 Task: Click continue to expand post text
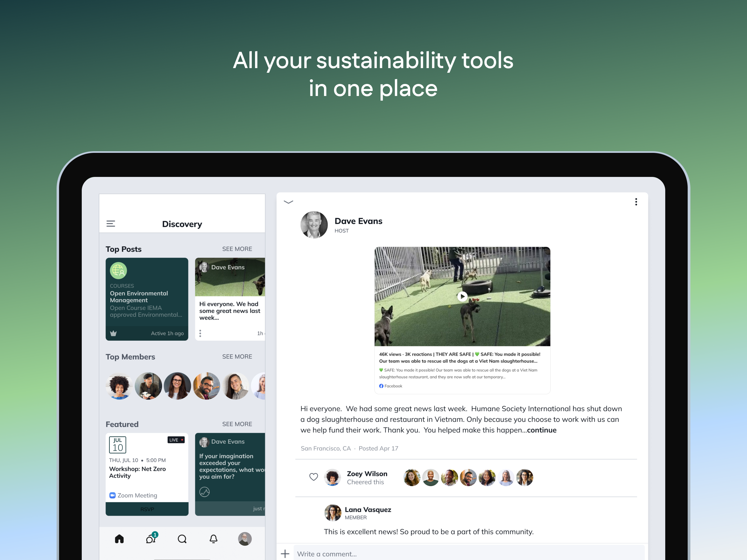click(542, 430)
